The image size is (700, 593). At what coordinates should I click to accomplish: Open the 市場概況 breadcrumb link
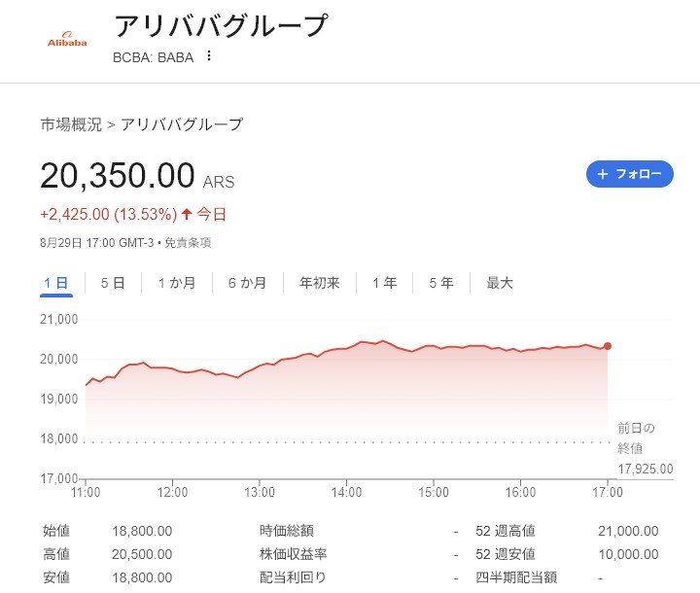pos(71,124)
